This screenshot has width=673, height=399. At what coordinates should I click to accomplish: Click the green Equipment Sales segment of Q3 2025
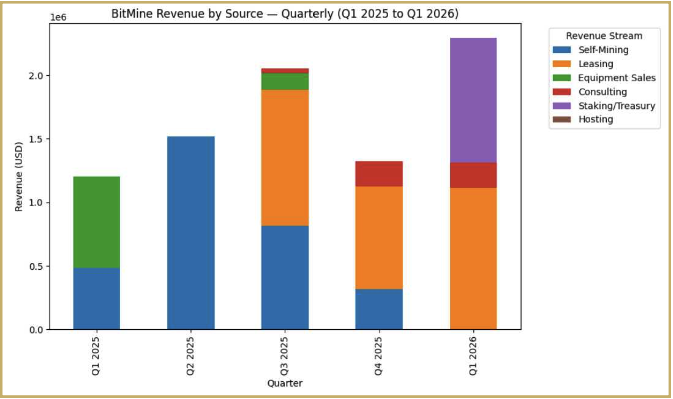coord(285,82)
